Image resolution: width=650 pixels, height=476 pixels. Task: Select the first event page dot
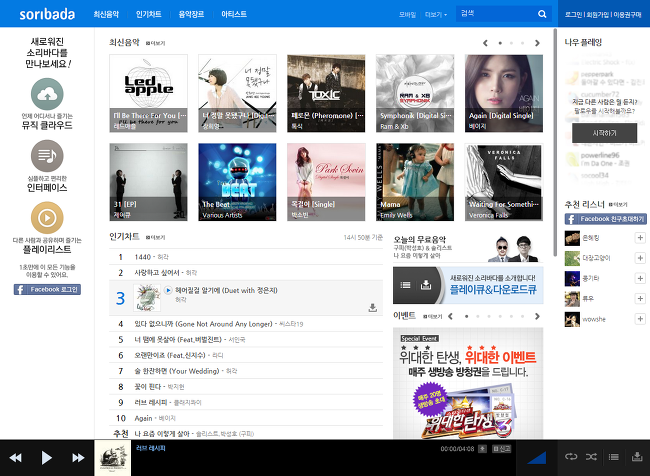(467, 316)
